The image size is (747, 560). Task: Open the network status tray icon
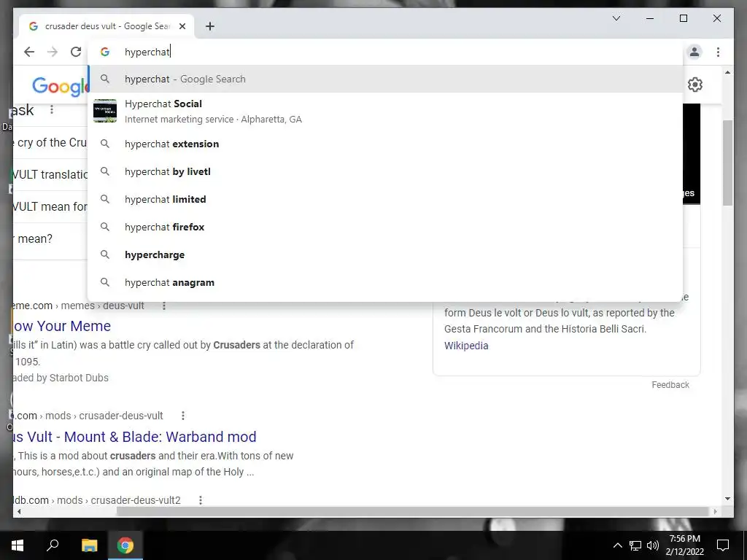coord(635,545)
